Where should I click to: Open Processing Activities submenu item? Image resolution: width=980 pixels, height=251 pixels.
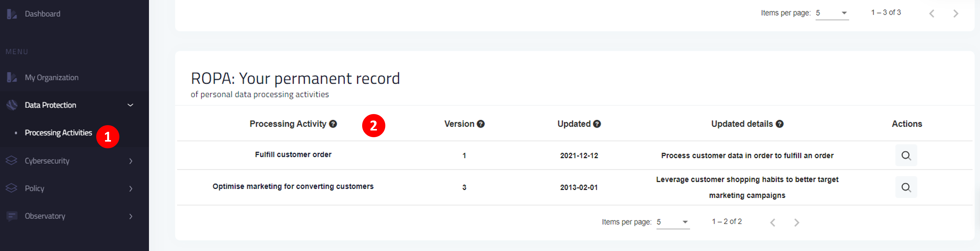[x=58, y=133]
